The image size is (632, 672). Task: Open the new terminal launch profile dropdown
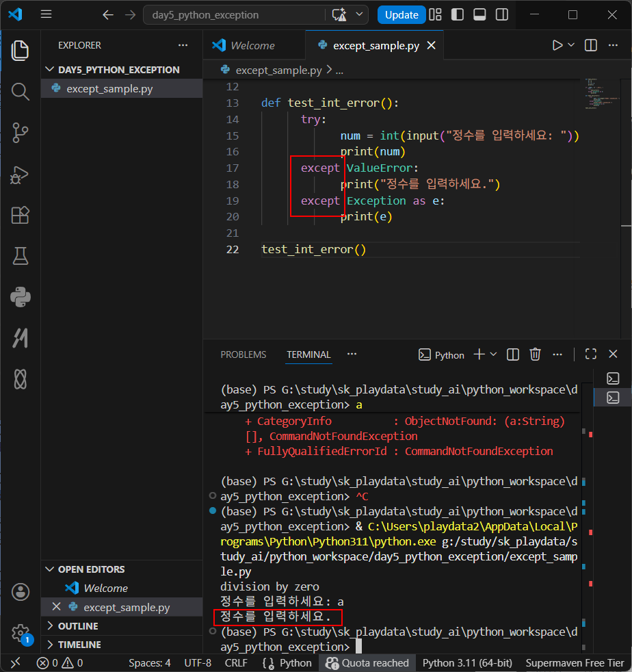[x=493, y=354]
